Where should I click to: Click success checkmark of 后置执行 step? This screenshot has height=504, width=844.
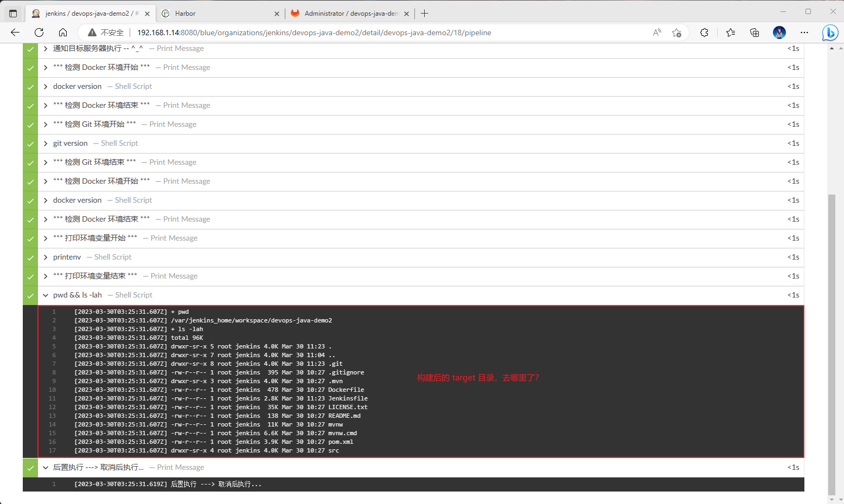[30, 468]
